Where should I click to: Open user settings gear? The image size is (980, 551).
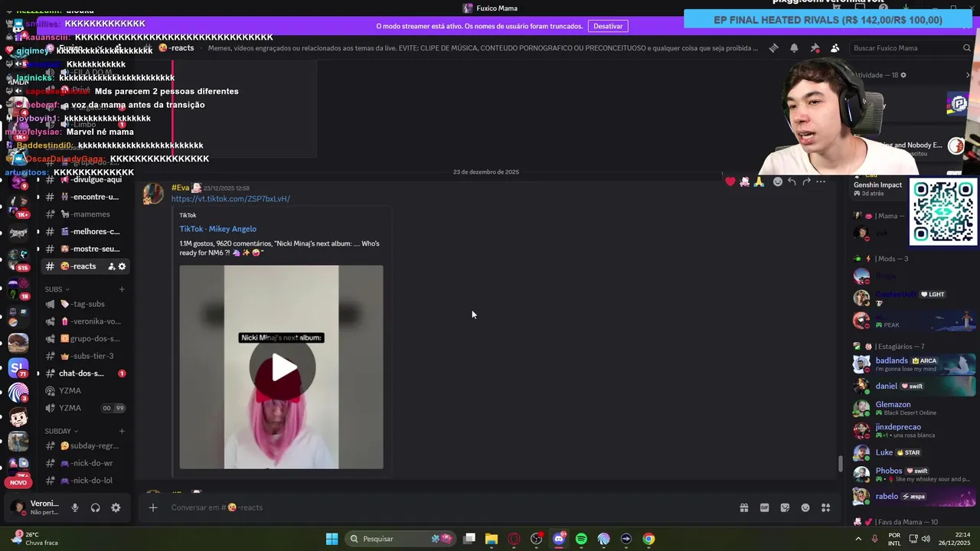point(116,507)
